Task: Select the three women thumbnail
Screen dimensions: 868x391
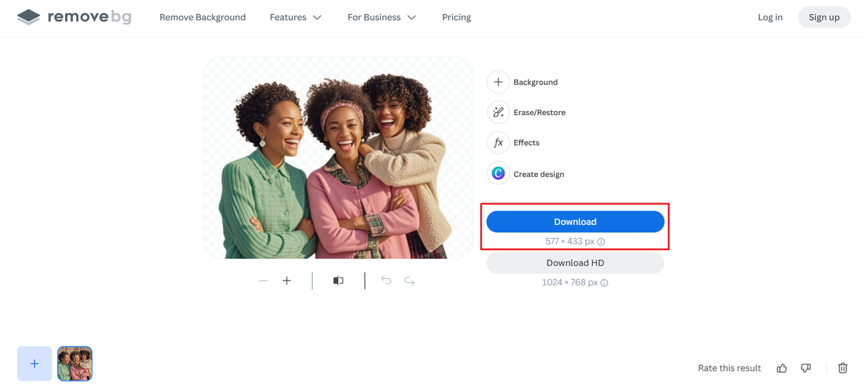Action: click(x=75, y=363)
